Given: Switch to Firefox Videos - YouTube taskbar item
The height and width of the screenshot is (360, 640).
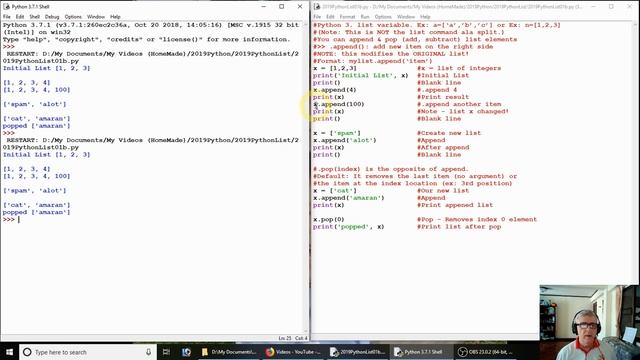Looking at the screenshot, I should pyautogui.click(x=293, y=352).
